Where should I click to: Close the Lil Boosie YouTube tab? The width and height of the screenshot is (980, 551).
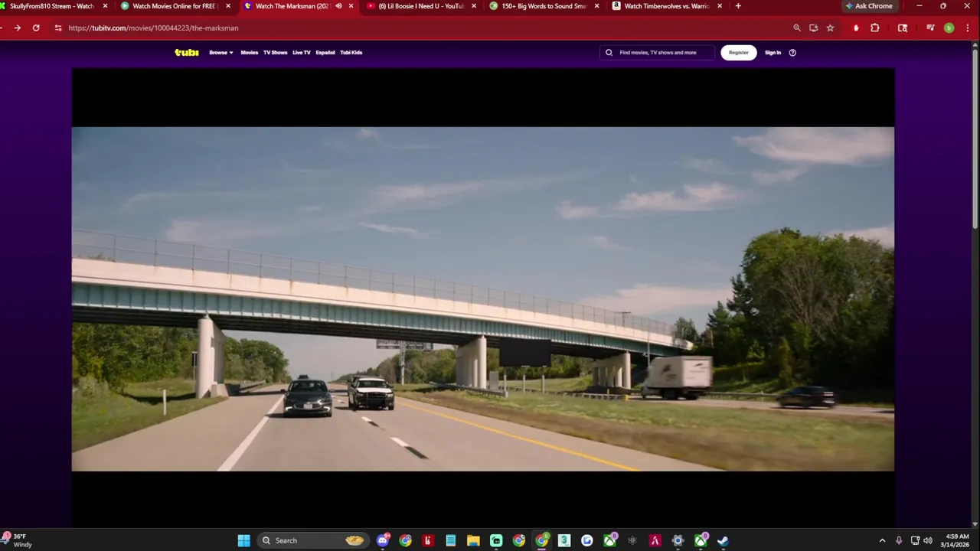pos(474,6)
